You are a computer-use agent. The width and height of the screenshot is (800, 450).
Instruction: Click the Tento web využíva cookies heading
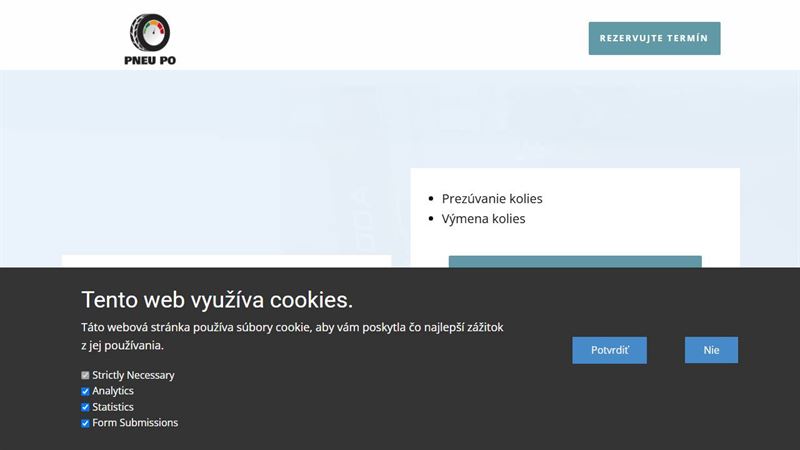point(217,299)
